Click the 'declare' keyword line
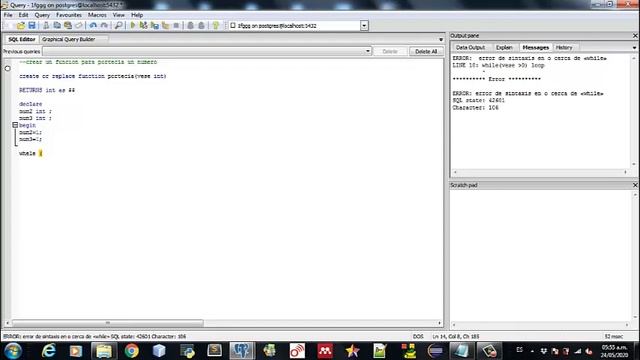This screenshot has height=360, width=640. tap(31, 104)
